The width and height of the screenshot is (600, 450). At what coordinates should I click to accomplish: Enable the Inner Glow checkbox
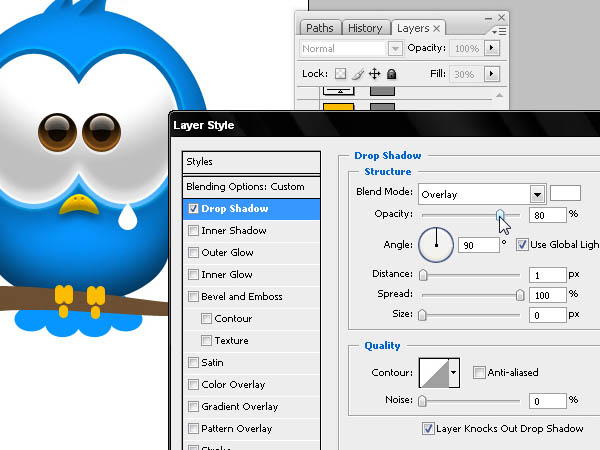(x=193, y=274)
